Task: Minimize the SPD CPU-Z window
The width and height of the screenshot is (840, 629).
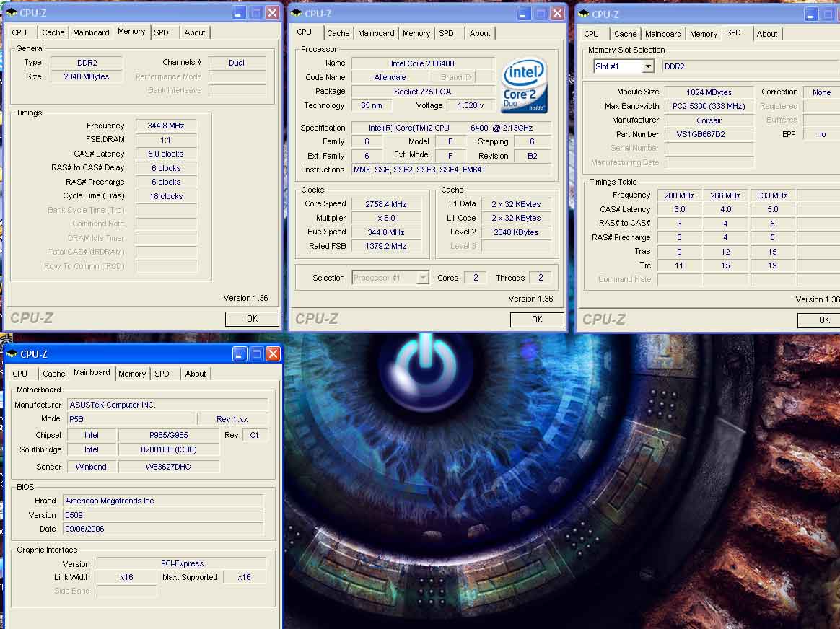Action: (x=810, y=14)
